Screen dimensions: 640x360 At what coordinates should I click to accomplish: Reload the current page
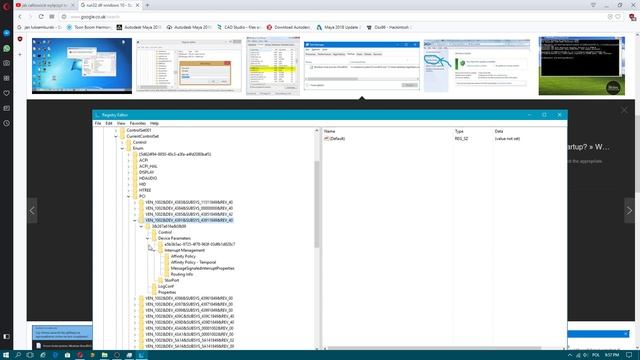41,17
